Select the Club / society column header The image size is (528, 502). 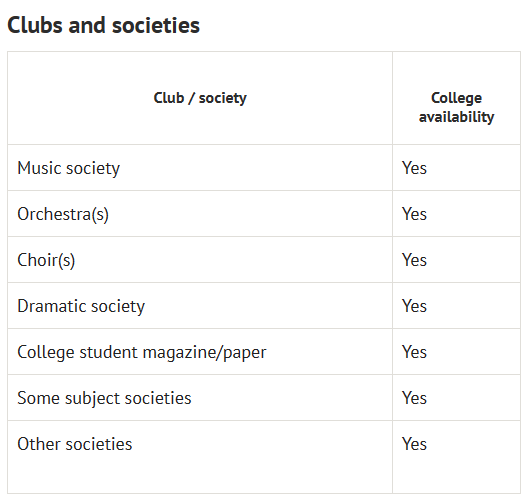tap(200, 98)
